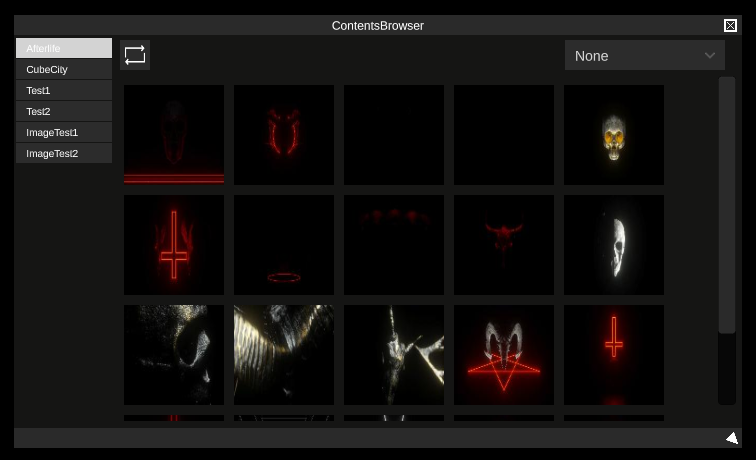Choose the small red inverted cross thumbnail
Image resolution: width=756 pixels, height=460 pixels.
tap(614, 355)
